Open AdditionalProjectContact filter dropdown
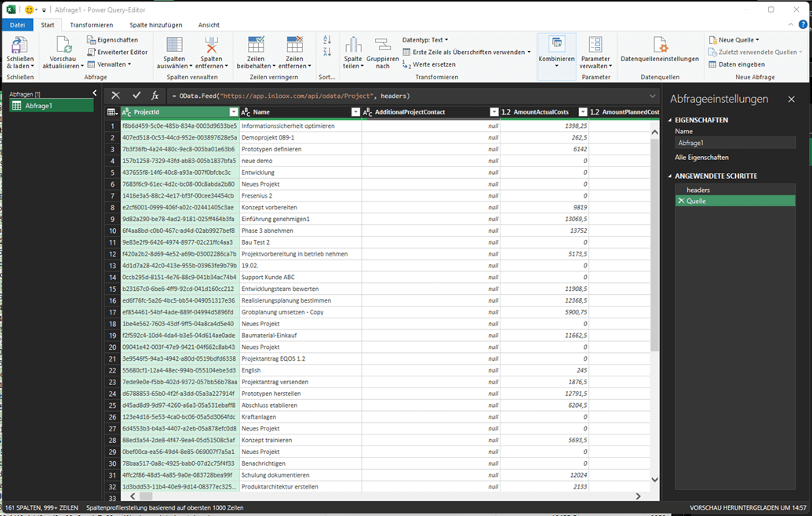The image size is (812, 516). (x=494, y=112)
